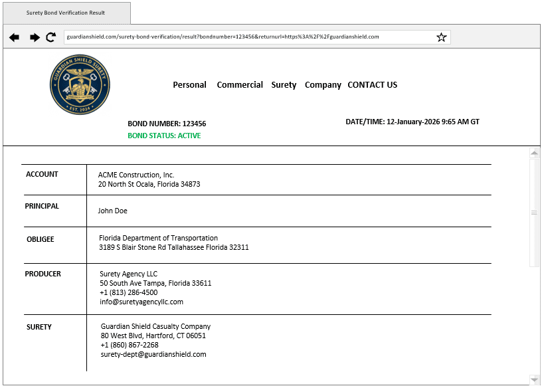
Task: Click the scrollbar down arrow
Action: coord(534,379)
